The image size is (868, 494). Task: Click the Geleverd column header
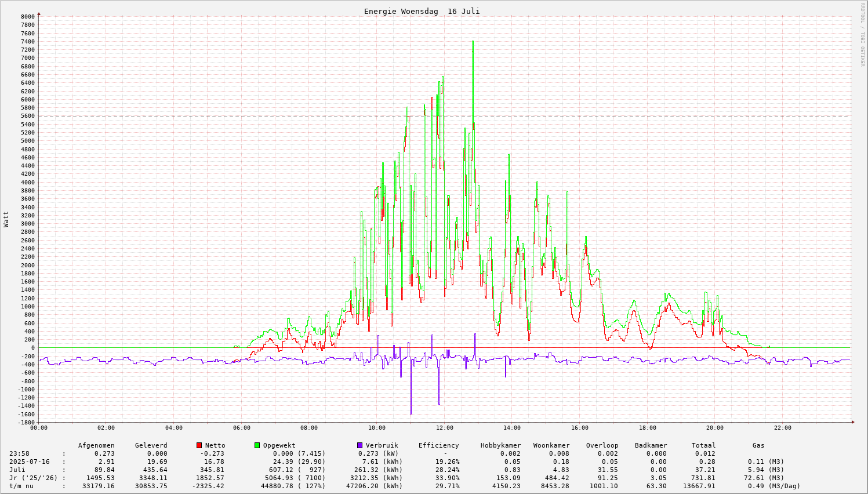(x=151, y=445)
